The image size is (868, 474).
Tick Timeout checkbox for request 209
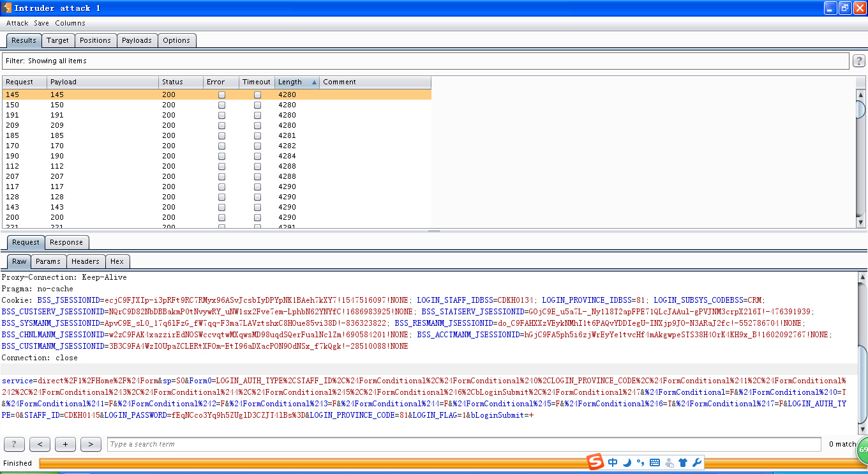point(257,125)
